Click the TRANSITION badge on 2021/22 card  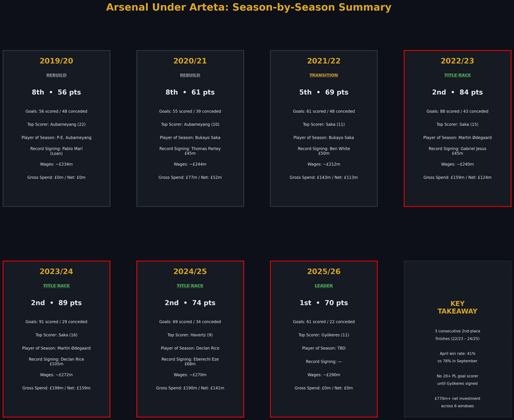324,75
